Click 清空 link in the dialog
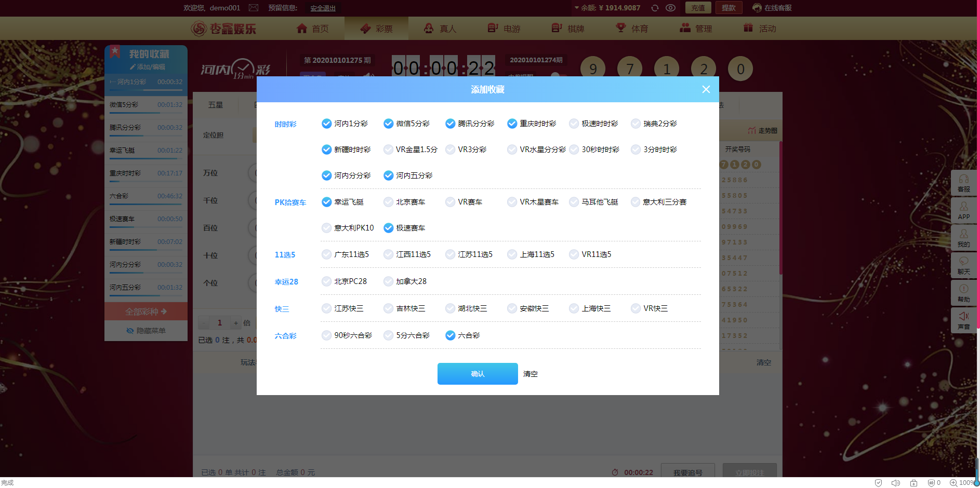This screenshot has width=980, height=488. (x=530, y=374)
